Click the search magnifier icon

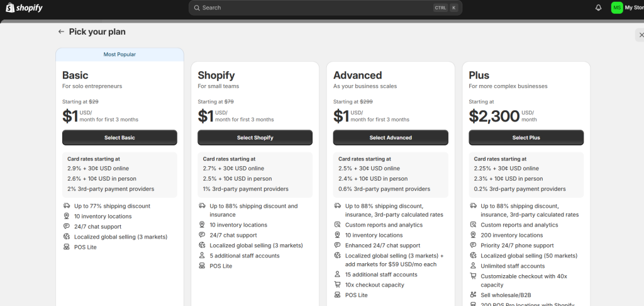click(197, 8)
